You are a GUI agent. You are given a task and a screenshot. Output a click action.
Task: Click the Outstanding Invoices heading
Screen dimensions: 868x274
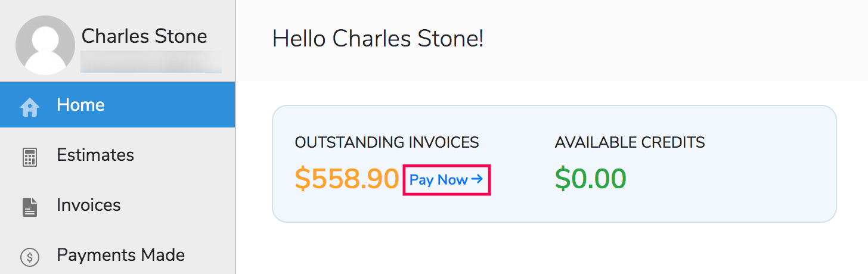tap(386, 142)
